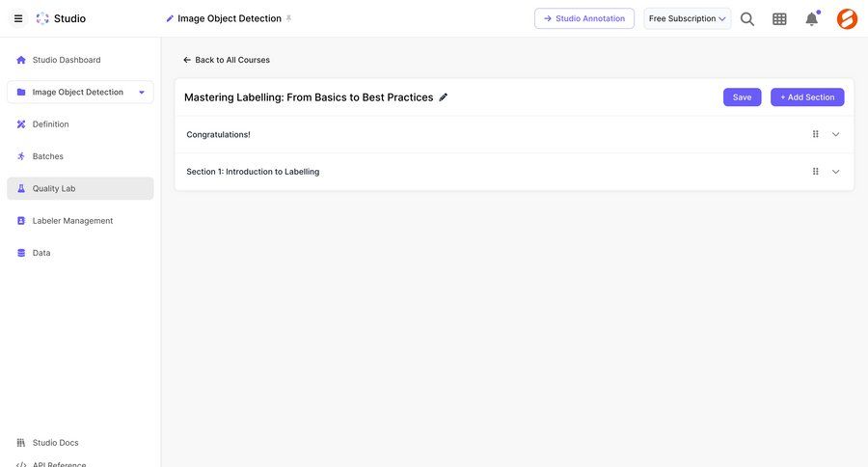The height and width of the screenshot is (467, 868).
Task: Click the orange user avatar
Action: tap(847, 18)
